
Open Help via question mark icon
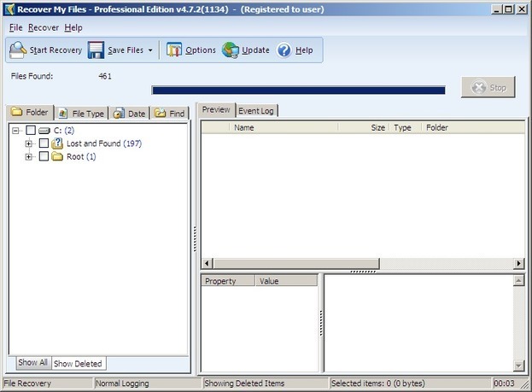tap(284, 50)
